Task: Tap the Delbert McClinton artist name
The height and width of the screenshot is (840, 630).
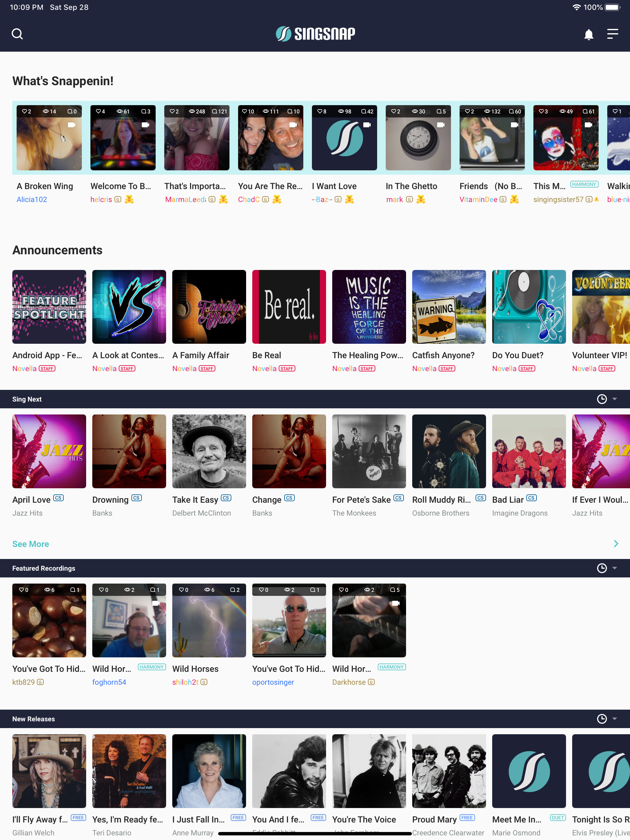Action: click(x=201, y=513)
